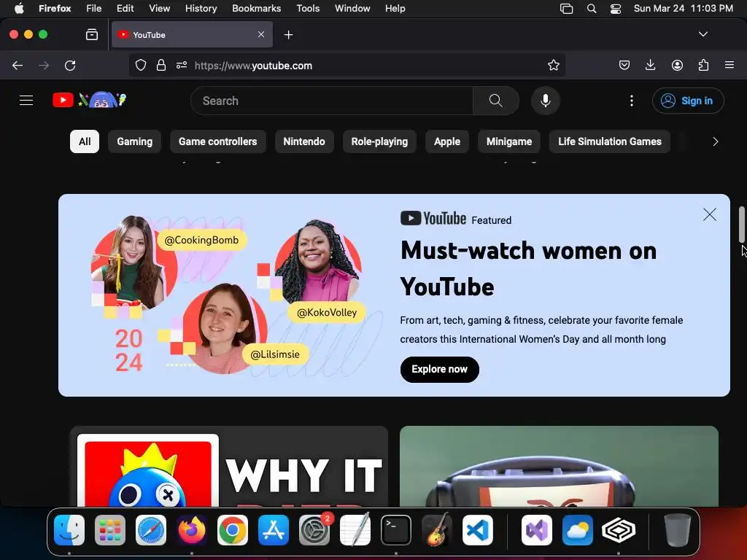The width and height of the screenshot is (747, 560).
Task: Start voice search with the microphone
Action: point(546,101)
